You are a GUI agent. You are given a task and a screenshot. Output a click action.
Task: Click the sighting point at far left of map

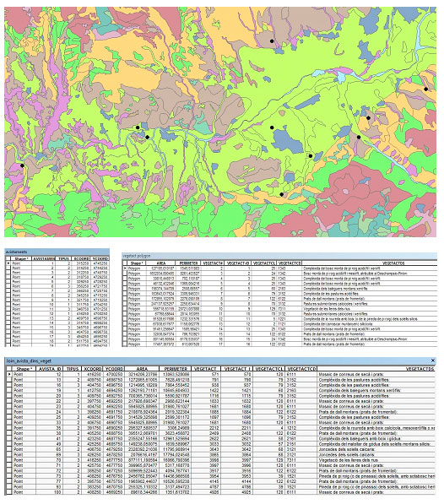pos(22,165)
